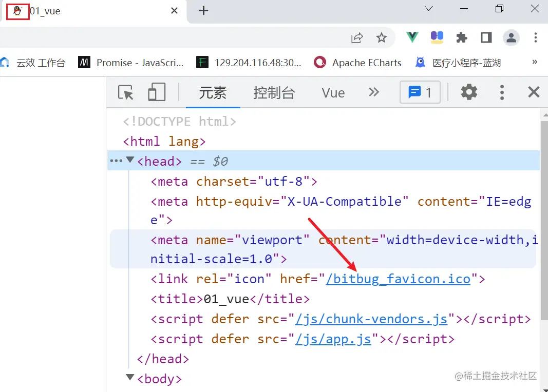
Task: Switch to the 控制台 tab
Action: click(x=274, y=93)
